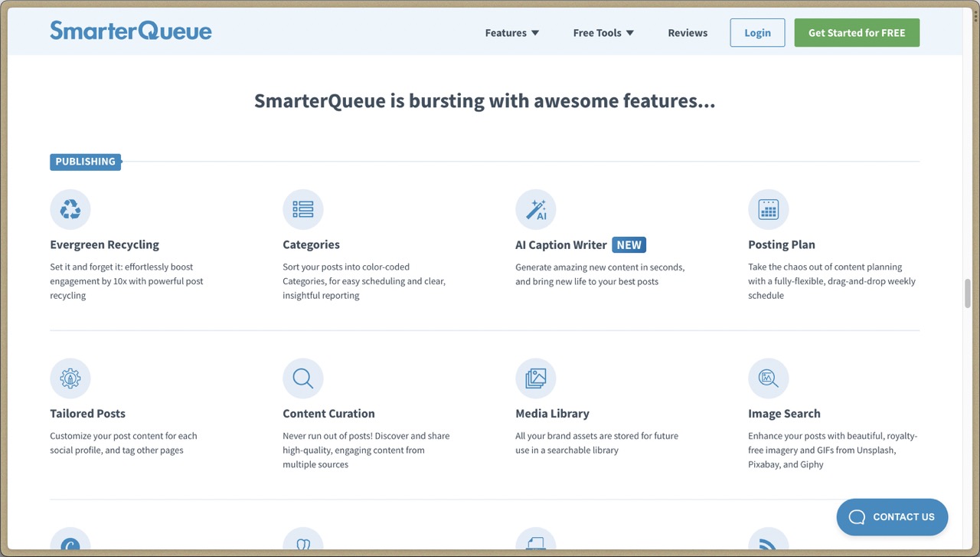Click text 'Never run out of posts! Discover and share'
980x557 pixels.
(366, 436)
